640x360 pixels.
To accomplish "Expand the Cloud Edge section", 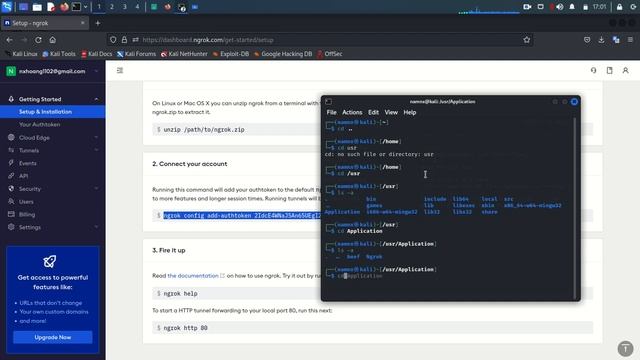I will (96, 138).
